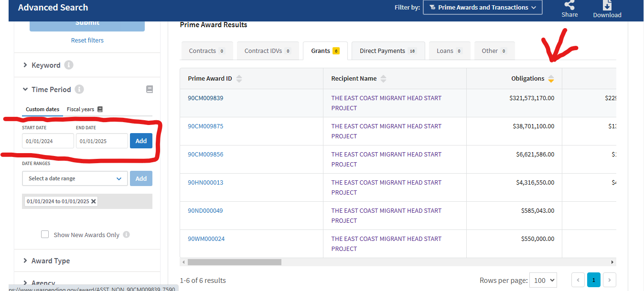The height and width of the screenshot is (291, 644).
Task: Click the Add custom dates button
Action: pyautogui.click(x=141, y=141)
